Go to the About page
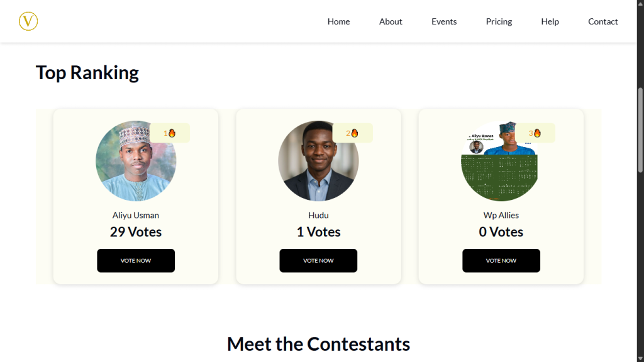The image size is (644, 362). pyautogui.click(x=391, y=21)
